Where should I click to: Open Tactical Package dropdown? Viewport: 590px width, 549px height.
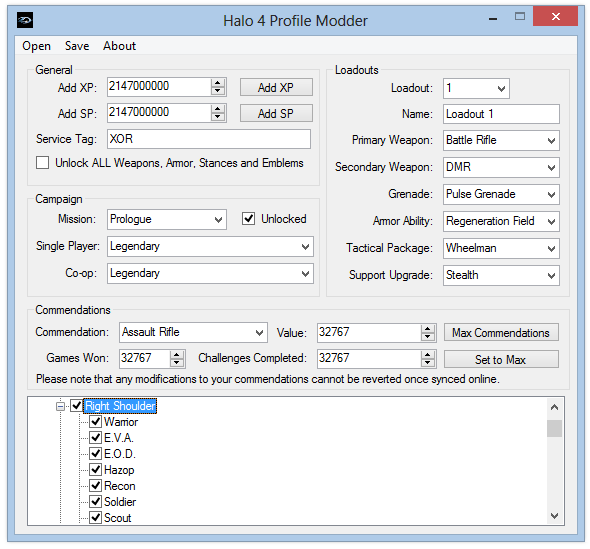coord(501,248)
